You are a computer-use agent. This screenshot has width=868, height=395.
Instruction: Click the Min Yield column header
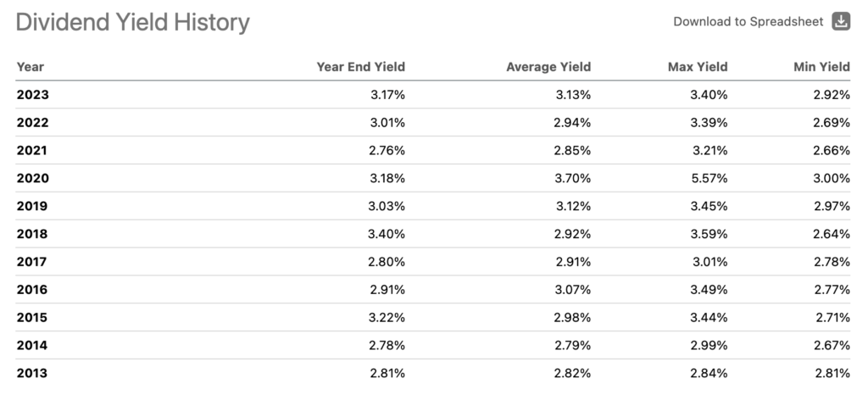[821, 67]
